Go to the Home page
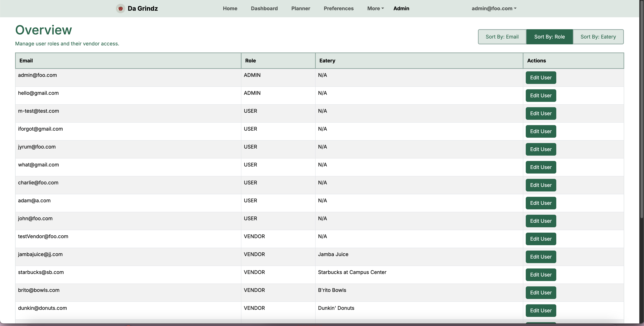This screenshot has height=326, width=644. (230, 8)
